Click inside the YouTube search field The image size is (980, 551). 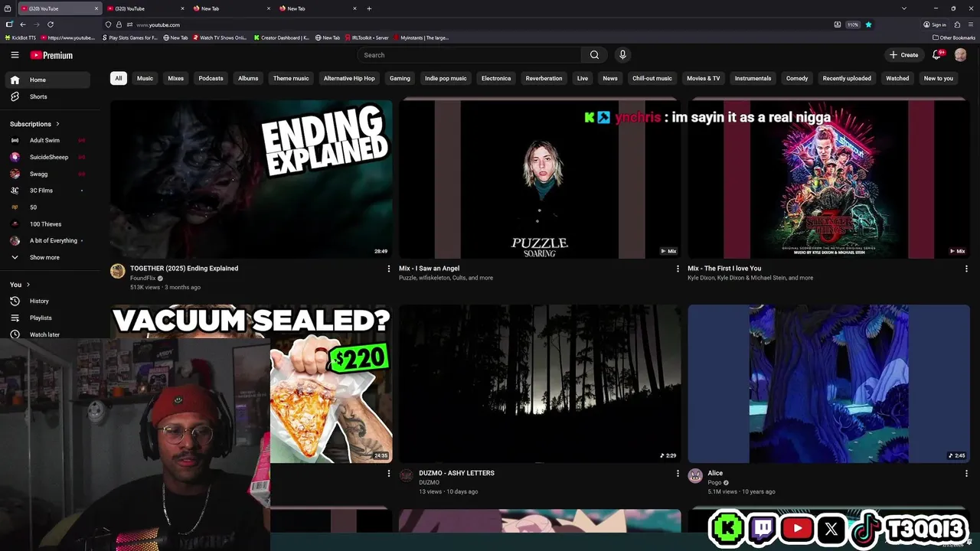(469, 55)
